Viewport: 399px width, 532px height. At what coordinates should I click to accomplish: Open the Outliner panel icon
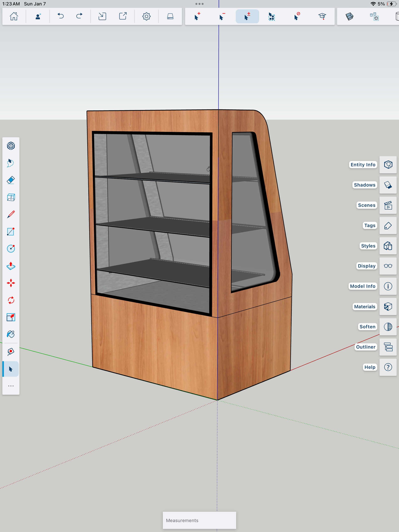point(388,347)
